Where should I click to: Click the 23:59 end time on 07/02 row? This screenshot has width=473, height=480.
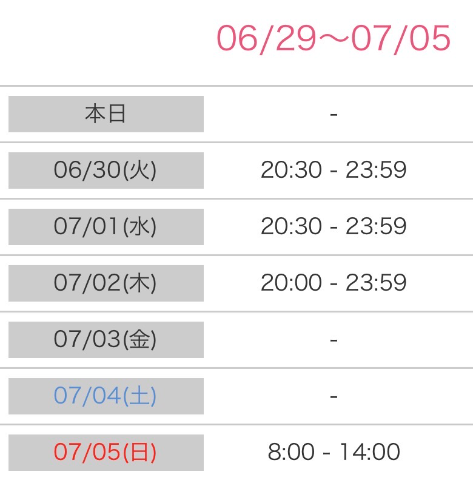click(376, 283)
